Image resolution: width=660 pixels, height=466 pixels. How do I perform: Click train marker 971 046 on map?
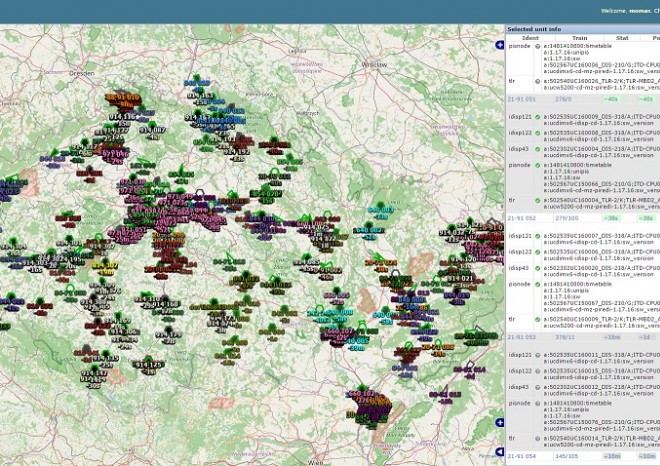pos(116,154)
